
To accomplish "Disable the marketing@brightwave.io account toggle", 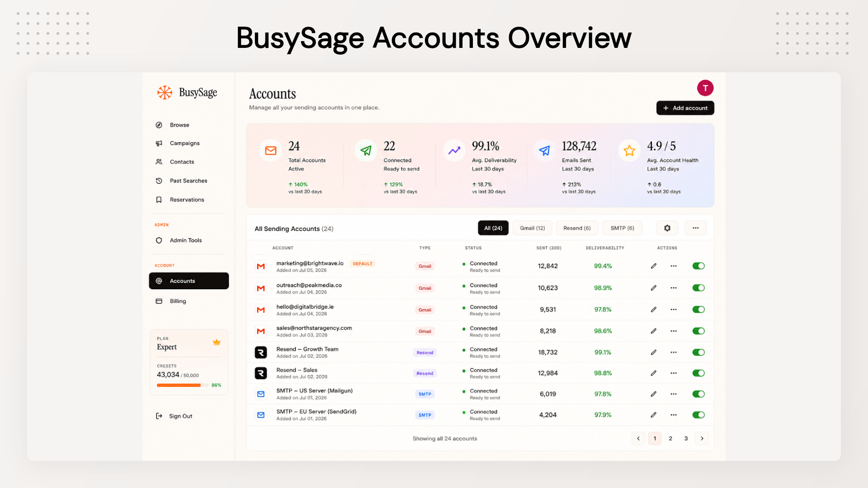I will (698, 266).
